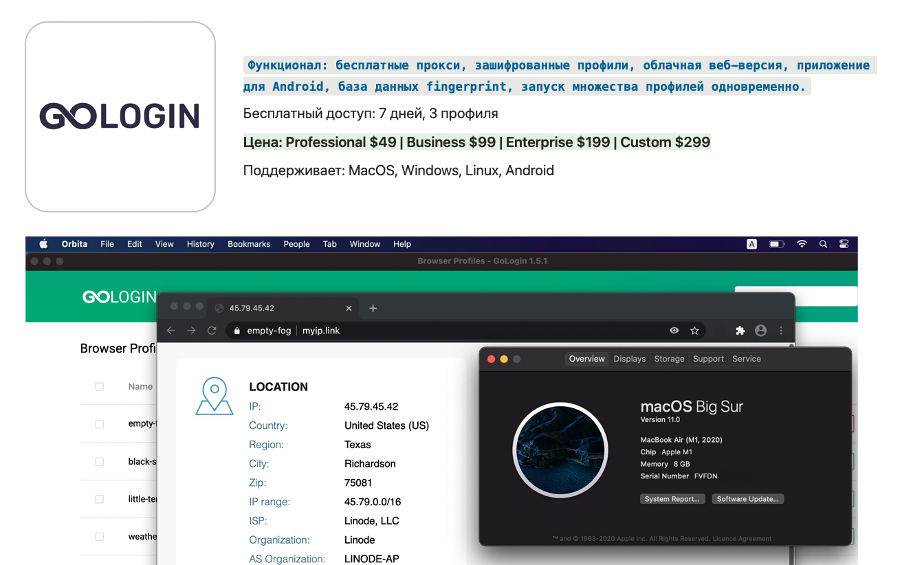Click the ISP value Linode, LLC
This screenshot has height=565, width=924.
(371, 521)
